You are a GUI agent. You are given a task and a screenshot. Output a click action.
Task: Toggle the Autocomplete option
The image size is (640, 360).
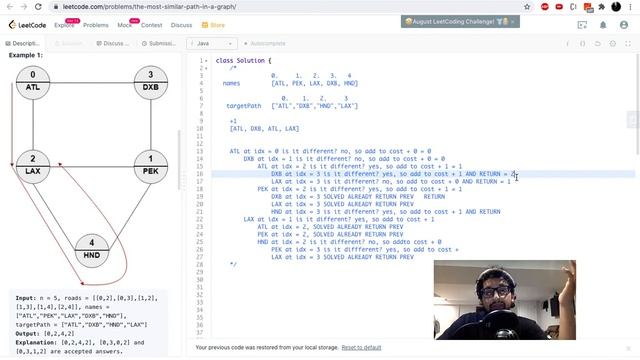tap(264, 43)
